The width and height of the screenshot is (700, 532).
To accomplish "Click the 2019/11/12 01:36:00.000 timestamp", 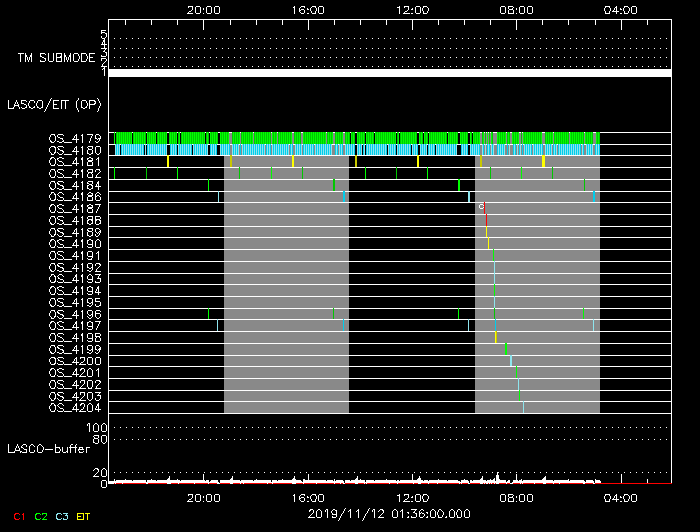I will [x=389, y=513].
